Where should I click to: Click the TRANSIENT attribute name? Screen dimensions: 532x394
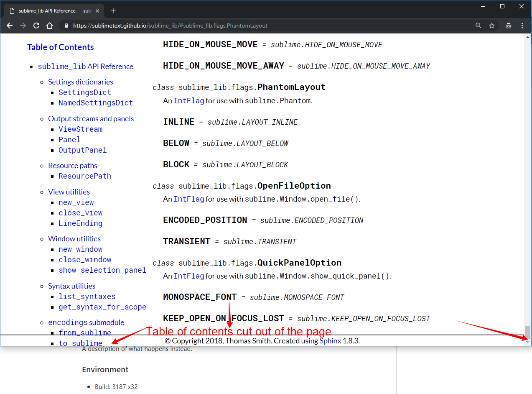coord(187,241)
